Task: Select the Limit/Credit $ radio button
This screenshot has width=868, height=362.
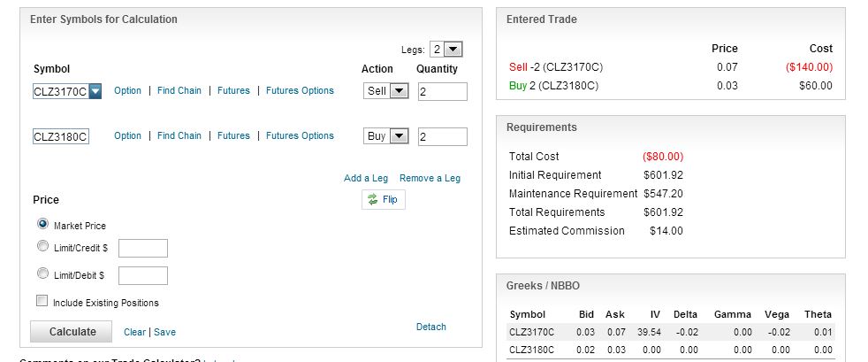Action: pos(42,246)
